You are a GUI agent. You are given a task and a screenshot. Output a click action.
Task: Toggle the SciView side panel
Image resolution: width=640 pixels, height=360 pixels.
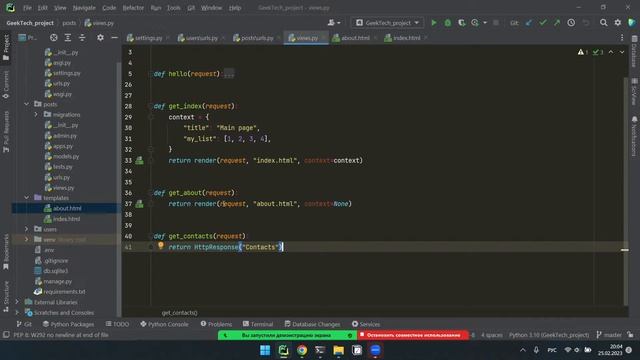[634, 92]
